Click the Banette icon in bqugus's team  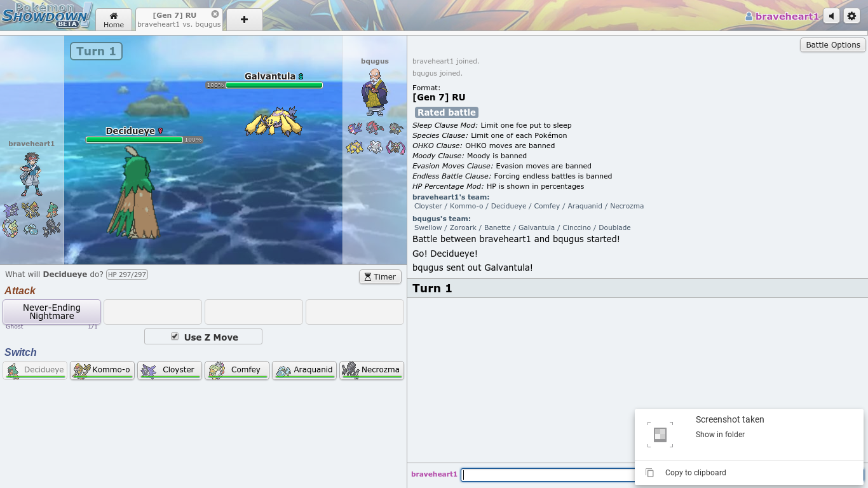396,129
